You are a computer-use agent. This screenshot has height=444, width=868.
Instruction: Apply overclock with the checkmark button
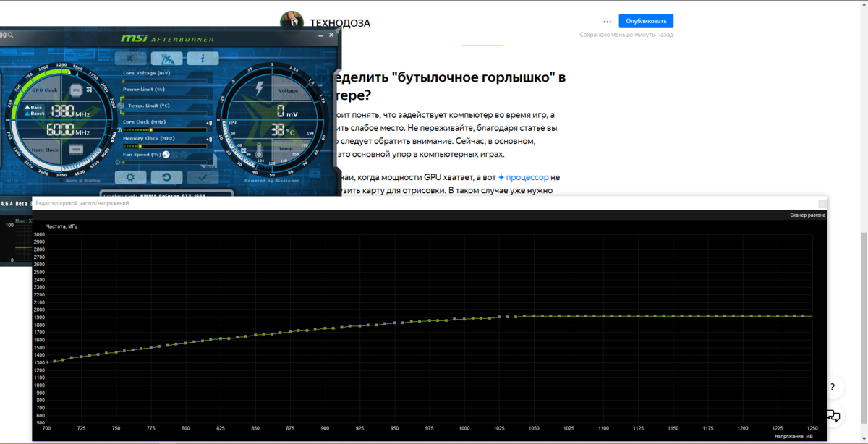click(203, 177)
